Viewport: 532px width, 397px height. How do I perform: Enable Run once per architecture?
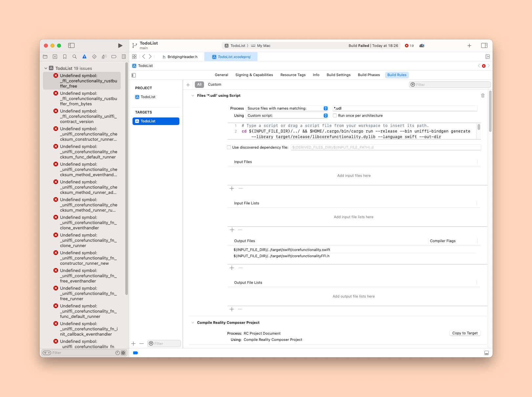(335, 115)
